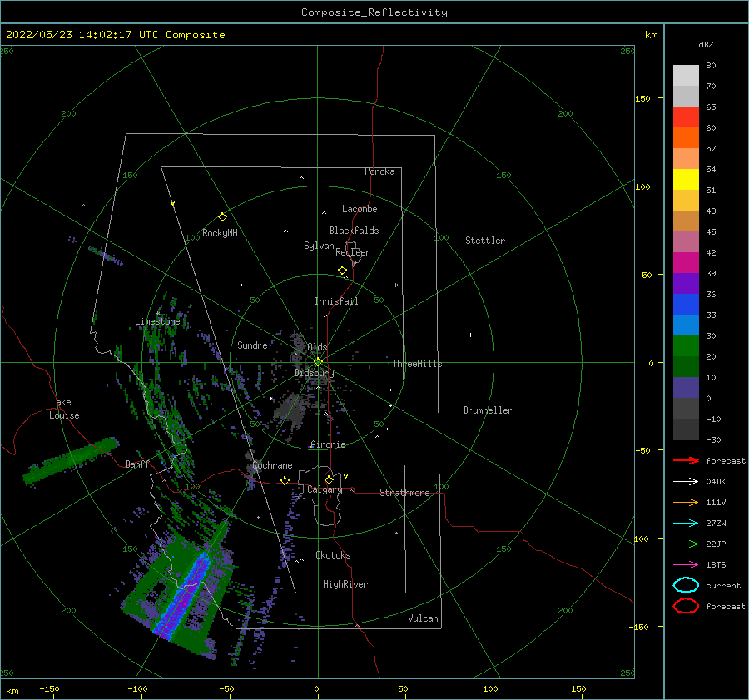Click the RedDeer city label
This screenshot has width=749, height=700.
tap(353, 252)
